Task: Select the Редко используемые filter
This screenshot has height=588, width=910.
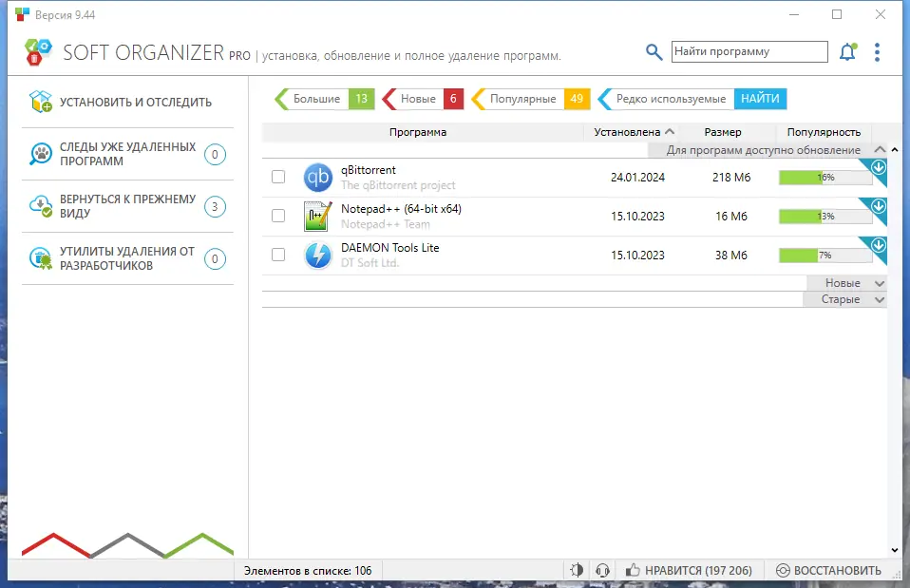Action: [666, 99]
